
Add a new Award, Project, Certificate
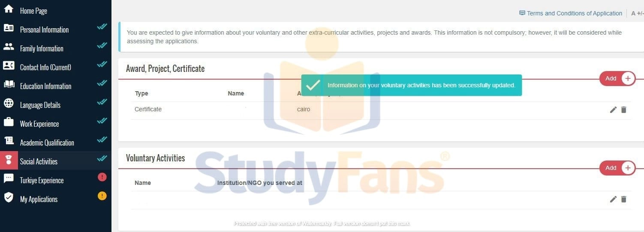(x=617, y=78)
